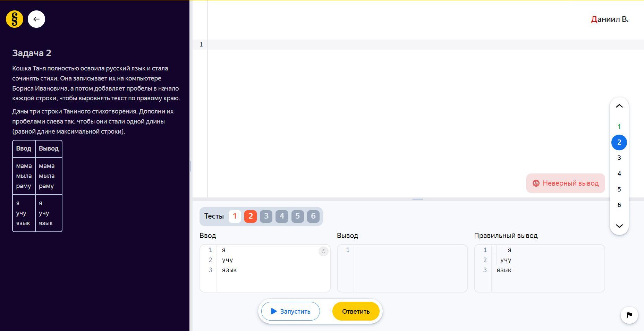The image size is (644, 331).
Task: Switch to test 5 tab
Action: click(x=297, y=216)
